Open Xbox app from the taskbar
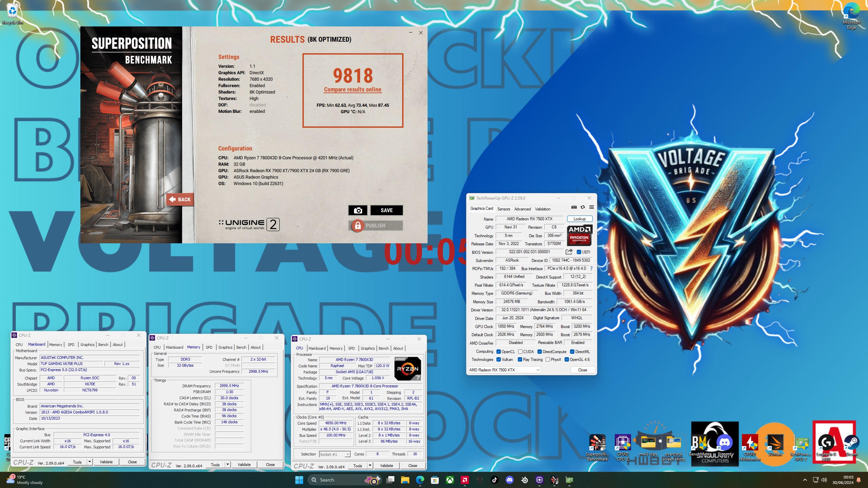The image size is (868, 488). tap(450, 480)
